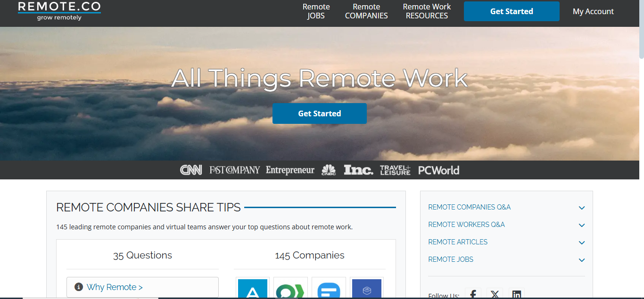Open Remote Articles sidebar link
This screenshot has width=644, height=299.
[458, 242]
